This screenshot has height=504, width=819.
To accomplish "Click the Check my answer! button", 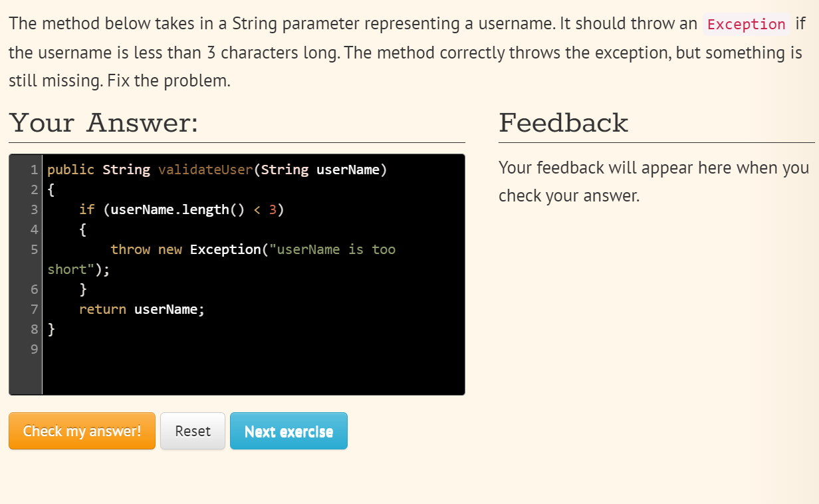I will pyautogui.click(x=82, y=431).
